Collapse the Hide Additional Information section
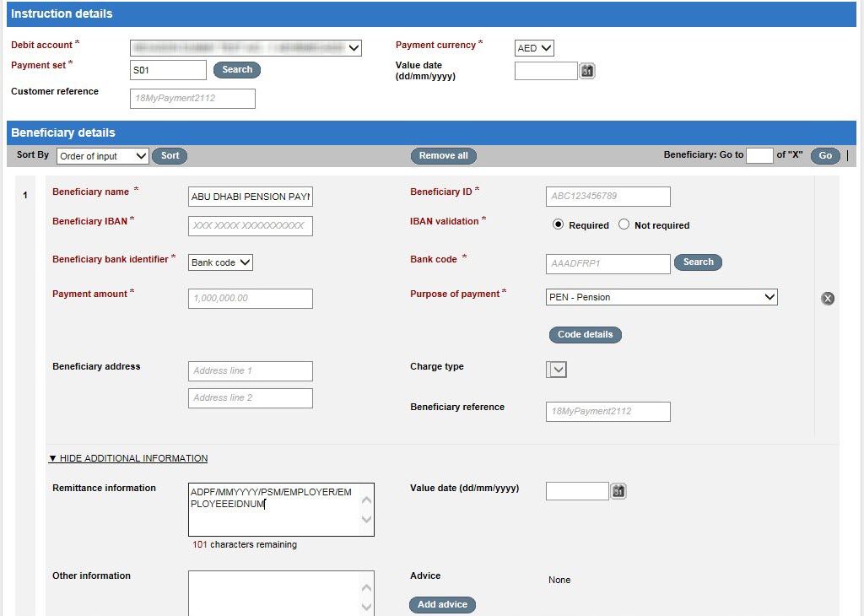The height and width of the screenshot is (616, 864). [x=128, y=458]
